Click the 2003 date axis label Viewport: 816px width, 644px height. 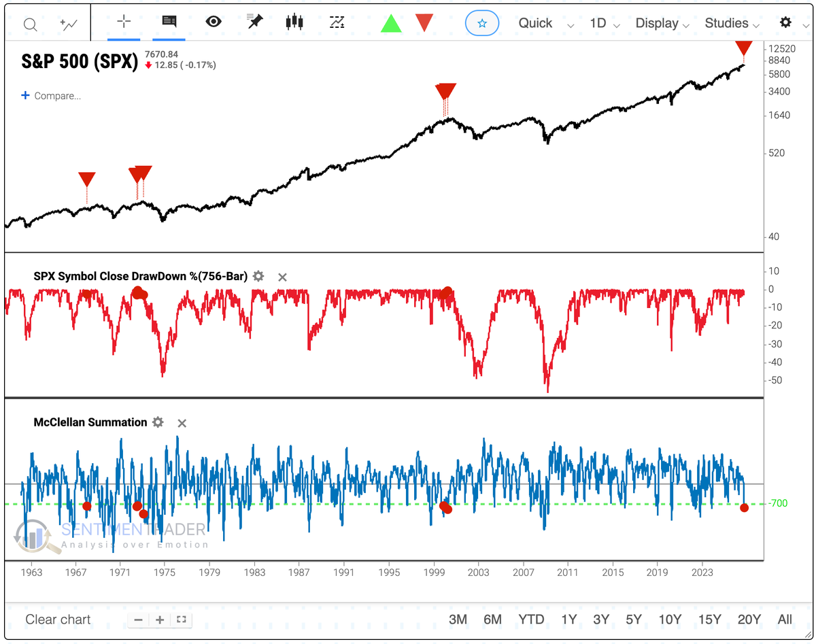(x=479, y=573)
